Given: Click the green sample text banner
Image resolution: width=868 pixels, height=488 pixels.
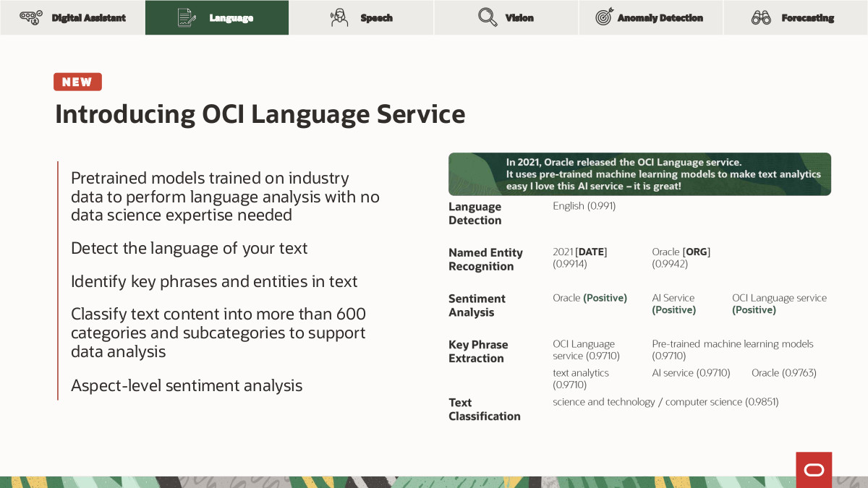Looking at the screenshot, I should 639,174.
